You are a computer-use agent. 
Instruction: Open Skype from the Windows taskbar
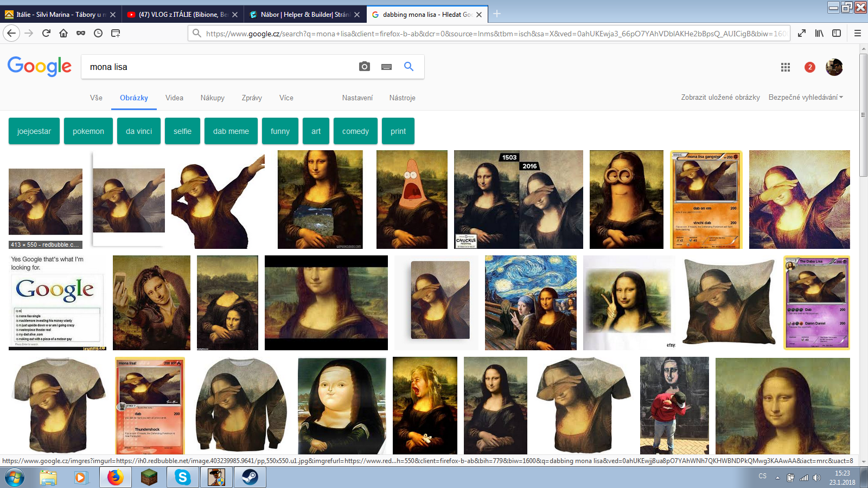tap(182, 477)
